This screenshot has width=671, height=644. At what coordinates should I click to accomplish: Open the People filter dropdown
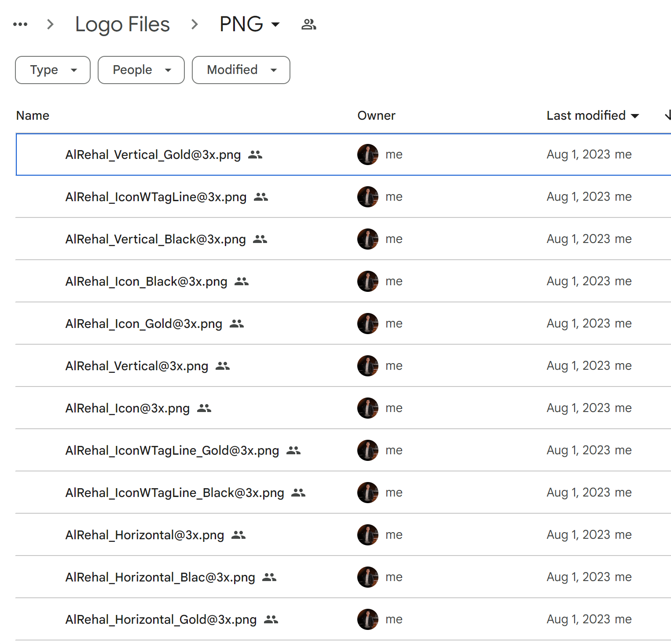141,70
